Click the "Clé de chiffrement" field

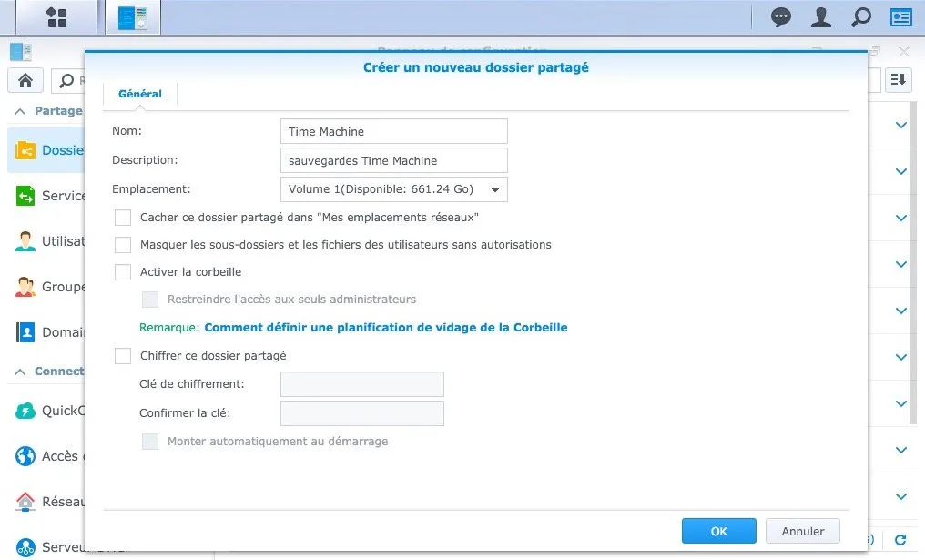[x=361, y=384]
